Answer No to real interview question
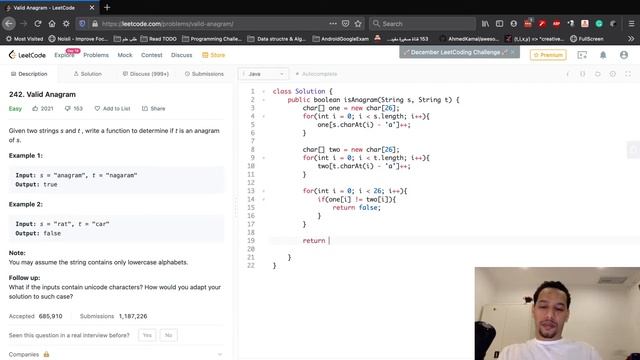This screenshot has height=360, width=640. pos(169,335)
